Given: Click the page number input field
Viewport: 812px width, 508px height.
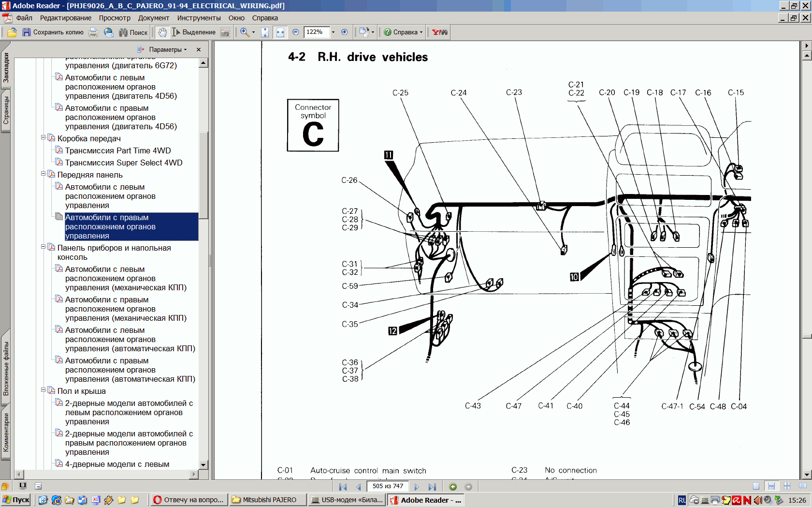Looking at the screenshot, I should tap(388, 486).
